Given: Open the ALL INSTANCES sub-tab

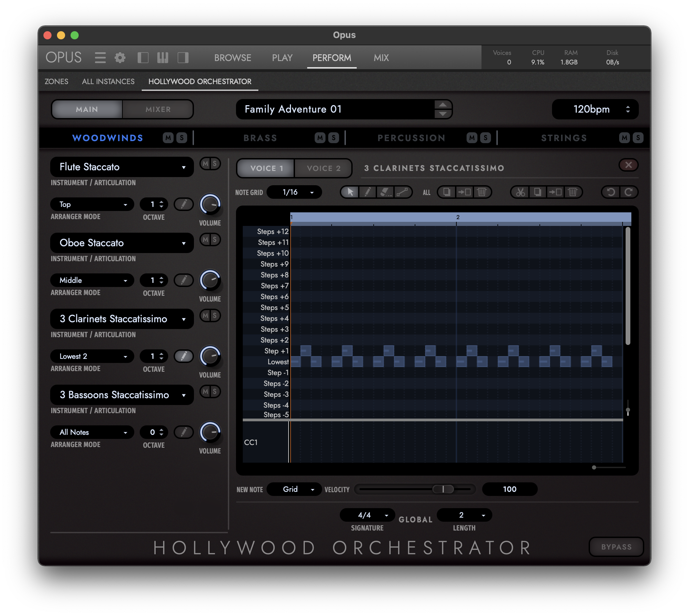Looking at the screenshot, I should point(108,81).
